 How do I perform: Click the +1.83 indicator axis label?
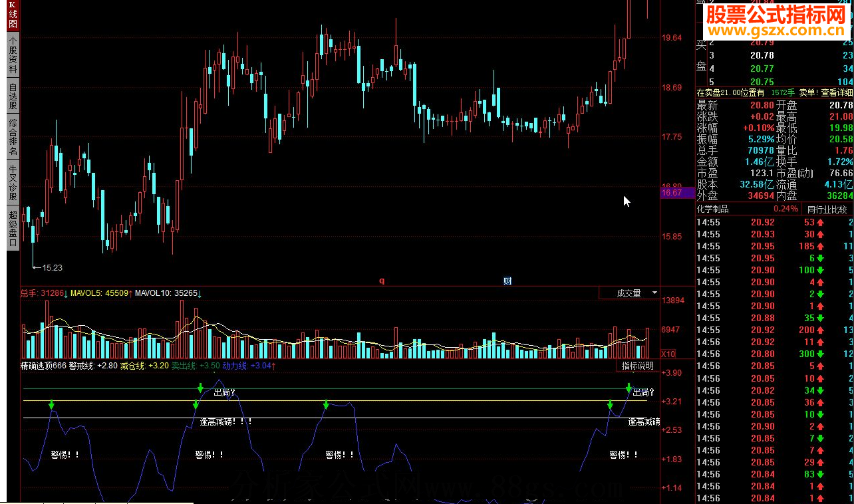point(672,459)
